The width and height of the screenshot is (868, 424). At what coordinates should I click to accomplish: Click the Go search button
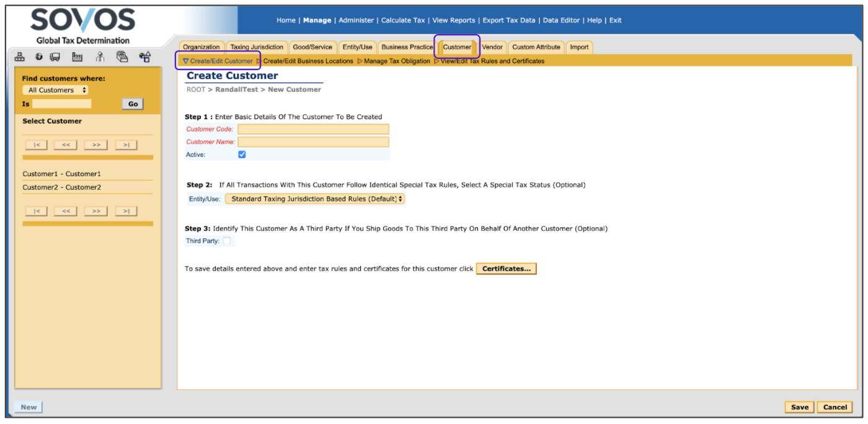(133, 104)
